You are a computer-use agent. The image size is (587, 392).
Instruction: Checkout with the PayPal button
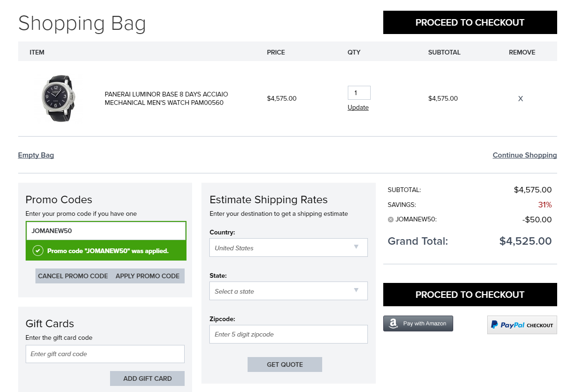point(522,325)
